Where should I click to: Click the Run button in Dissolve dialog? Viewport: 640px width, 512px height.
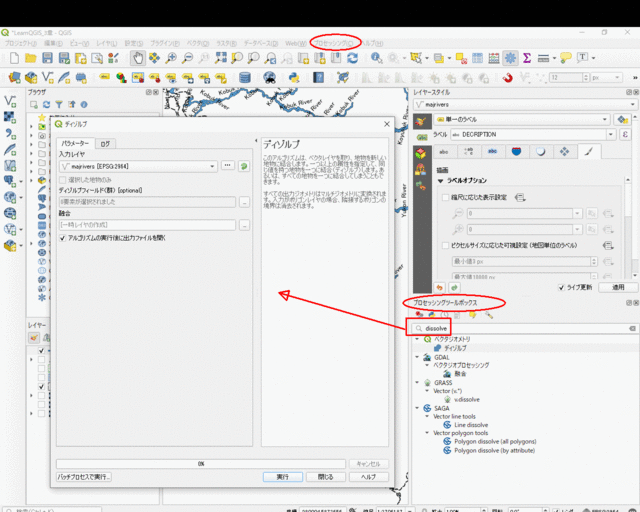[282, 477]
